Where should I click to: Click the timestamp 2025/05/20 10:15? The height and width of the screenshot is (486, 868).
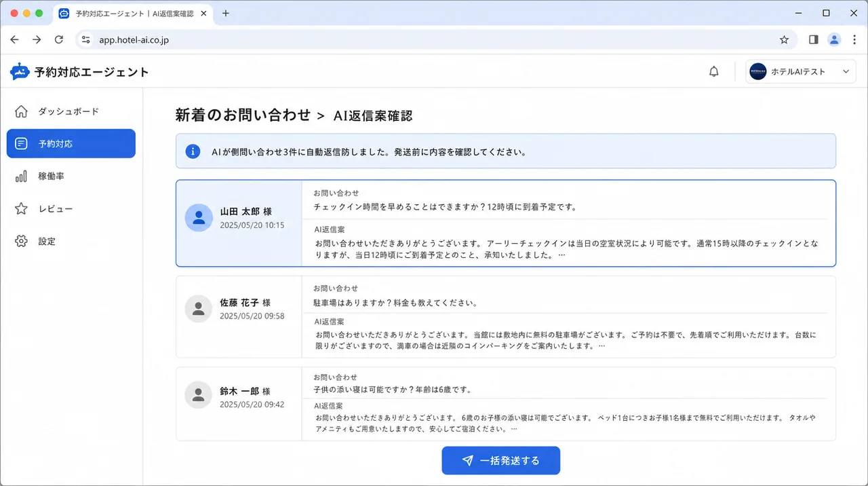tap(252, 225)
